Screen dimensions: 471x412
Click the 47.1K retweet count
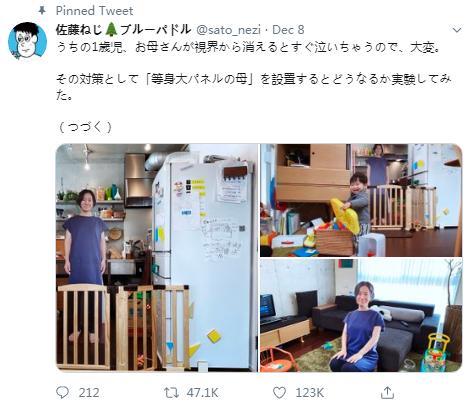(x=202, y=393)
